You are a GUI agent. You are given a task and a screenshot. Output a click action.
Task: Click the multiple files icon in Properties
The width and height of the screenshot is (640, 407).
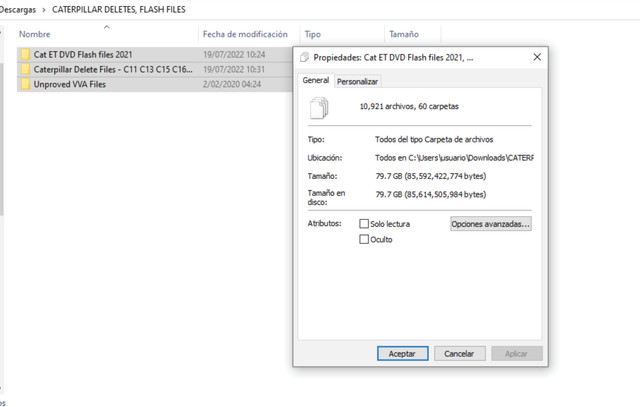pyautogui.click(x=319, y=108)
